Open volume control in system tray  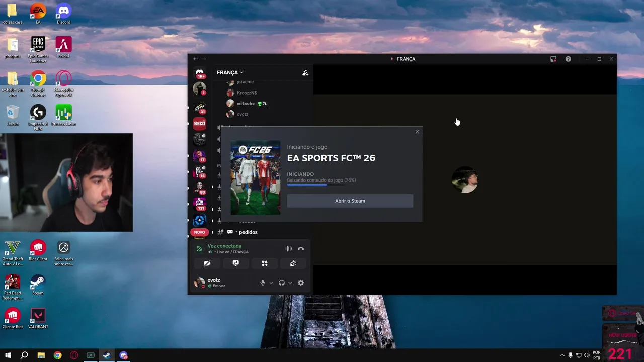[587, 355]
